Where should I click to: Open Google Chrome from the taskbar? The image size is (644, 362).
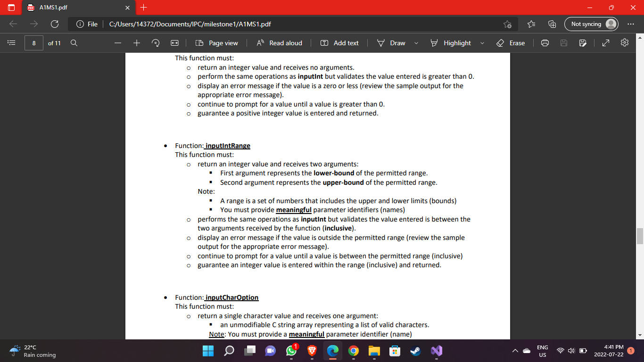coord(354,351)
